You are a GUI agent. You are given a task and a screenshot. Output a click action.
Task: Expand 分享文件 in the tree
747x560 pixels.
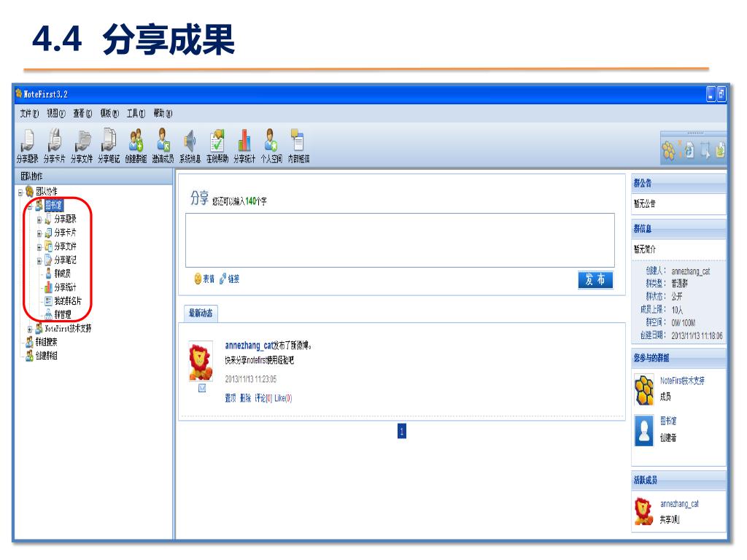pyautogui.click(x=39, y=247)
